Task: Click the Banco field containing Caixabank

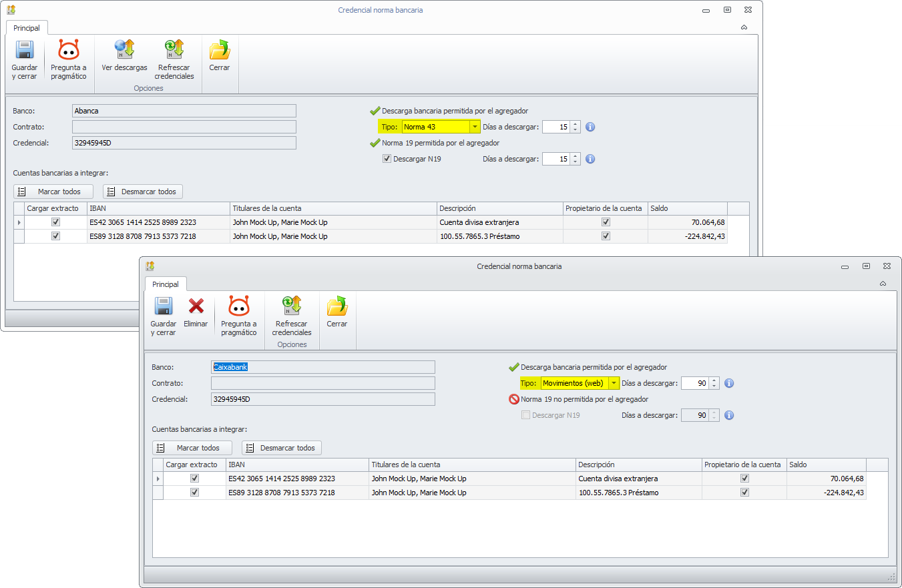Action: tap(322, 367)
